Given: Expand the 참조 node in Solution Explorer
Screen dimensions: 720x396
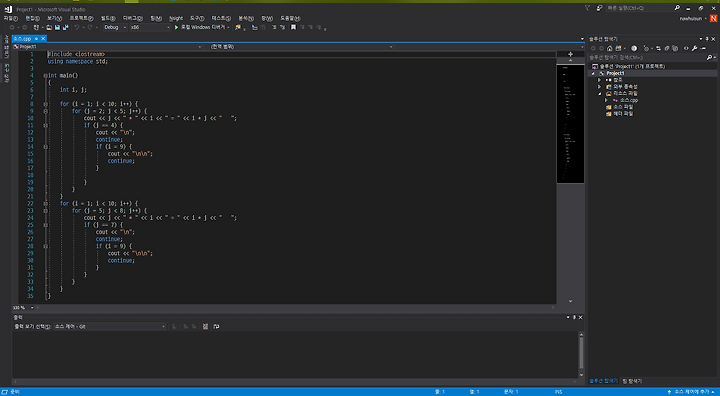Looking at the screenshot, I should (599, 80).
